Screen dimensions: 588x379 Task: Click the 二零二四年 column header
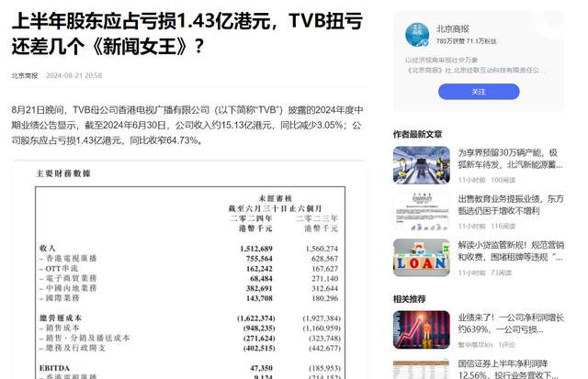coord(251,218)
